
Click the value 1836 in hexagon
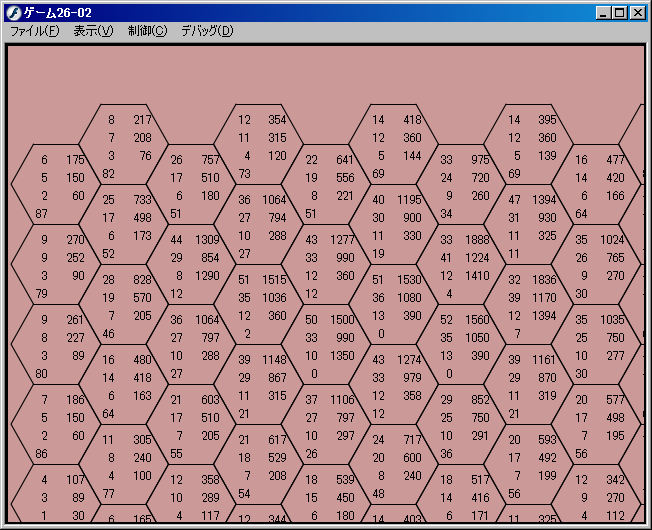pyautogui.click(x=544, y=280)
